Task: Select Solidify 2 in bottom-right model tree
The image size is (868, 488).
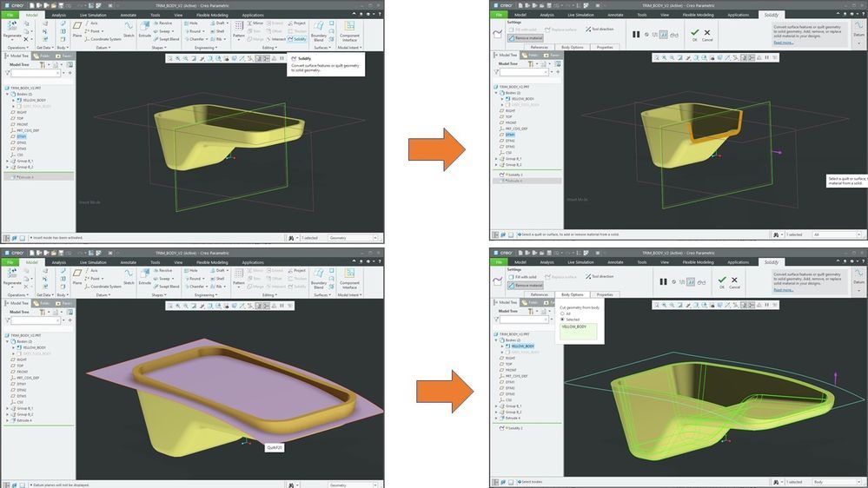Action: coord(512,428)
